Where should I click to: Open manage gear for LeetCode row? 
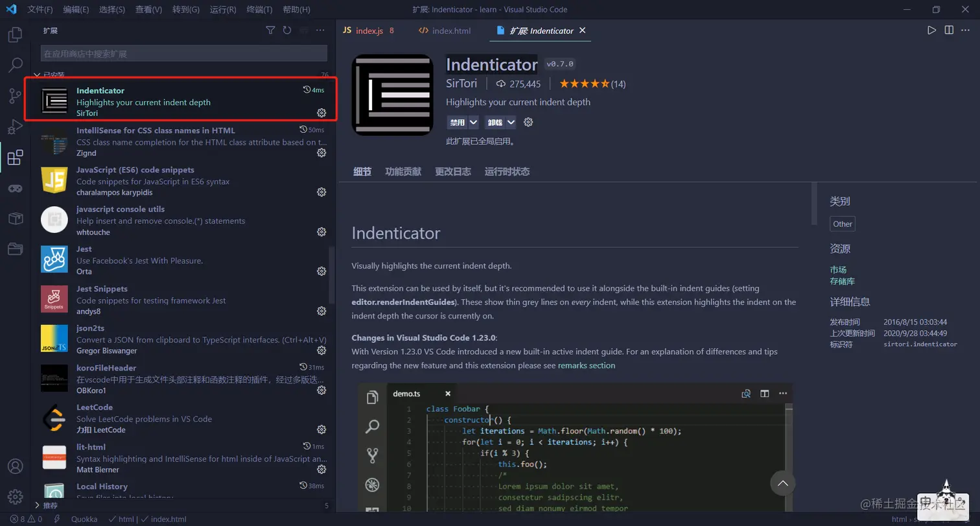pyautogui.click(x=321, y=429)
